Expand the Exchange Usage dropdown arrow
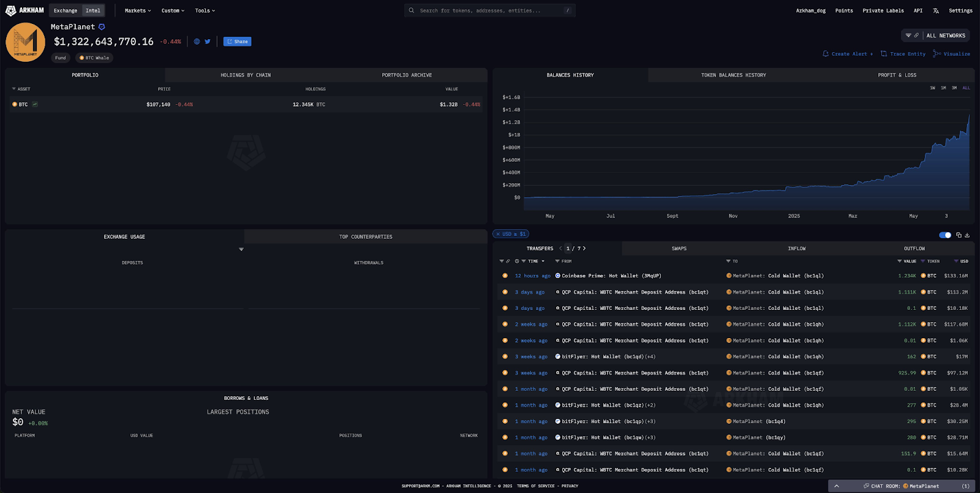This screenshot has width=980, height=493. [241, 249]
